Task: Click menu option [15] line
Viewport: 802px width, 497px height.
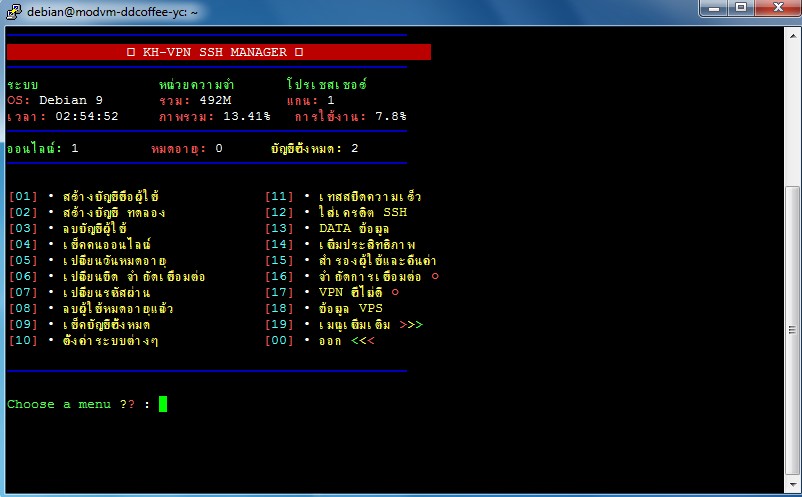Action: click(351, 260)
